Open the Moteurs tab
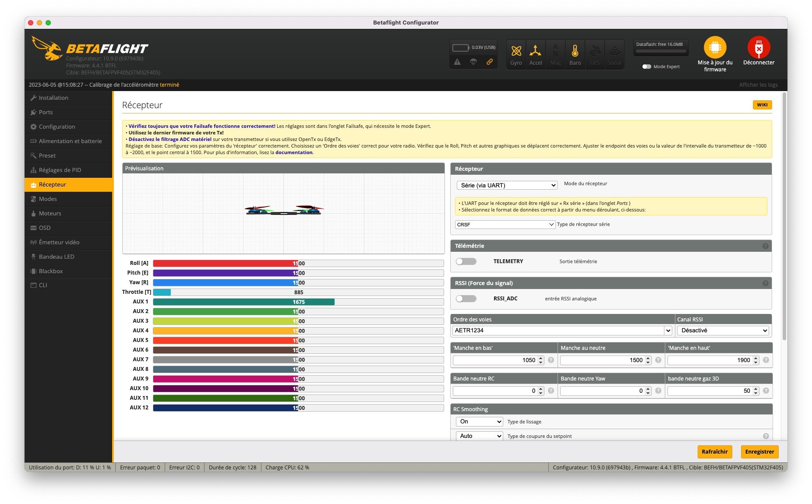This screenshot has width=812, height=504. (68, 214)
